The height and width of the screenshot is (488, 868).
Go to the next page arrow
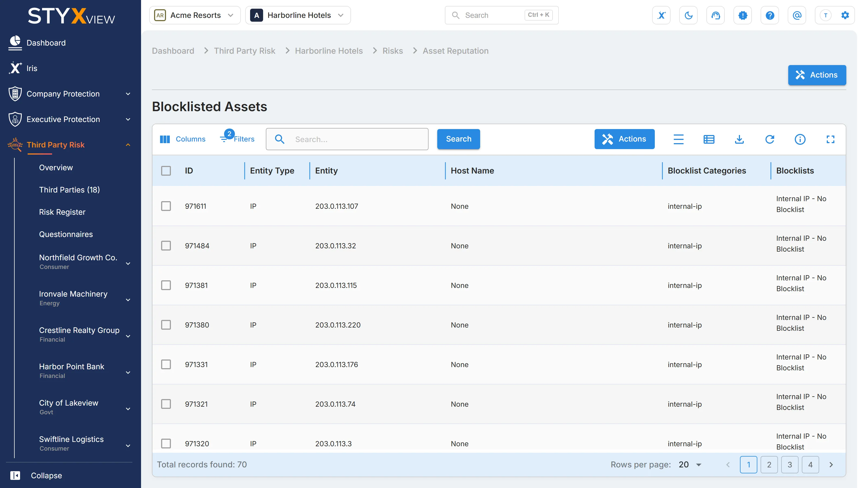click(x=831, y=464)
